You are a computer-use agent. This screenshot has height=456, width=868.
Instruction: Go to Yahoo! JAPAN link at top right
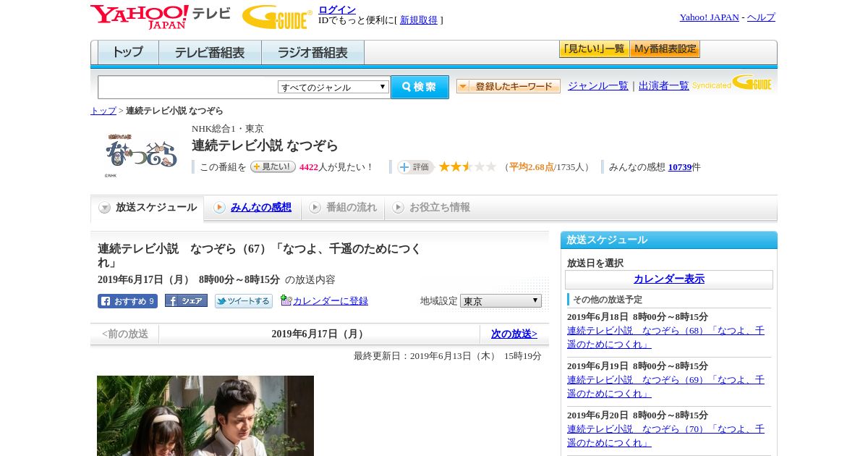click(x=709, y=17)
